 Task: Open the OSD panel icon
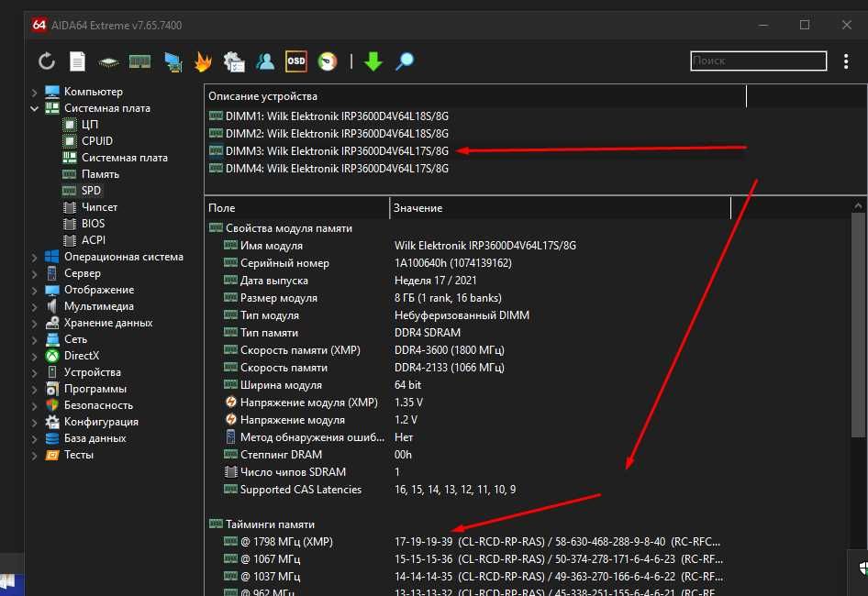coord(296,61)
